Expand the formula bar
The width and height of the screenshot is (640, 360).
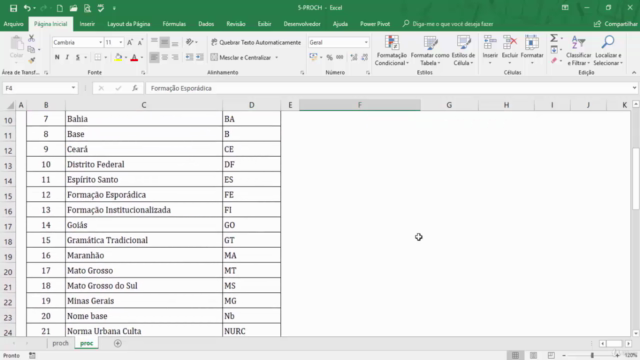tap(634, 88)
